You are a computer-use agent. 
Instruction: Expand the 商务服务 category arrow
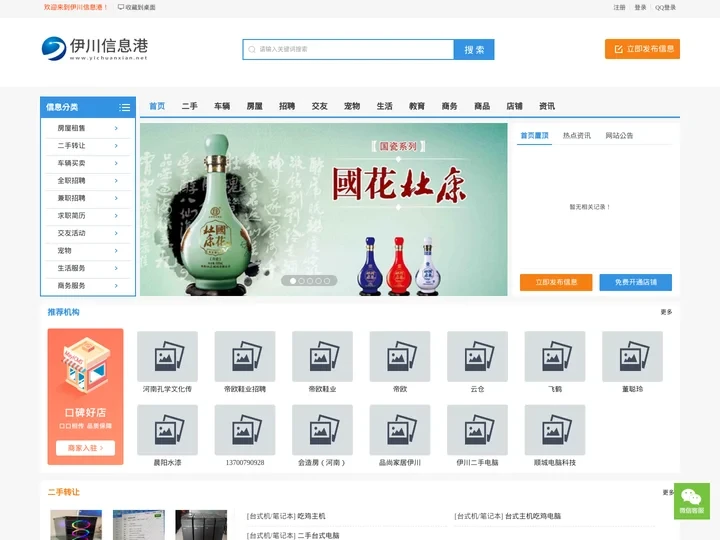coord(116,286)
